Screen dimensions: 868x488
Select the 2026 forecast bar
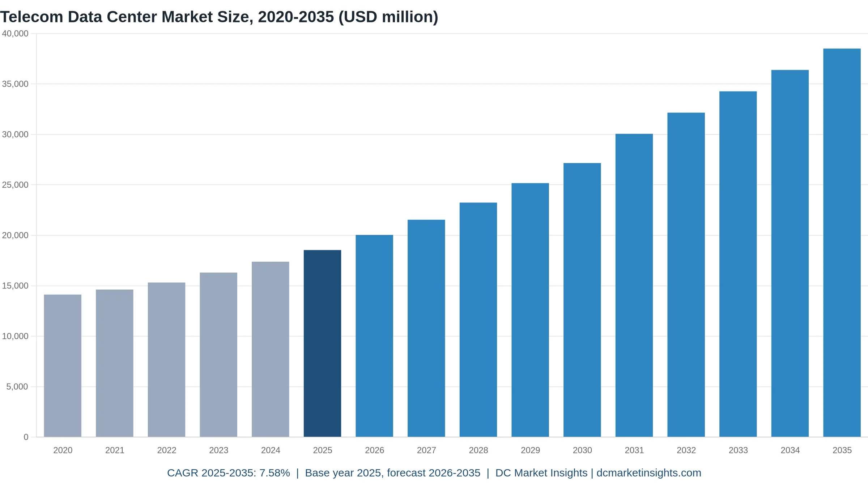374,336
